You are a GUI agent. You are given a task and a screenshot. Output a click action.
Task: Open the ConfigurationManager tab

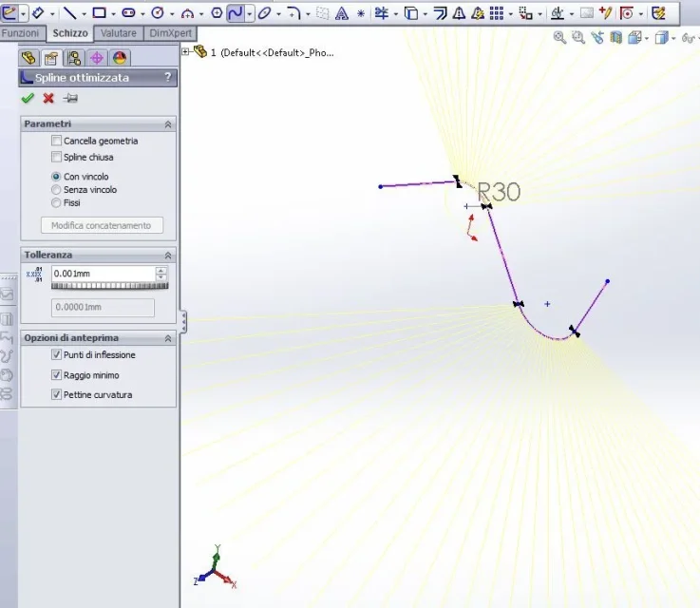[74, 58]
